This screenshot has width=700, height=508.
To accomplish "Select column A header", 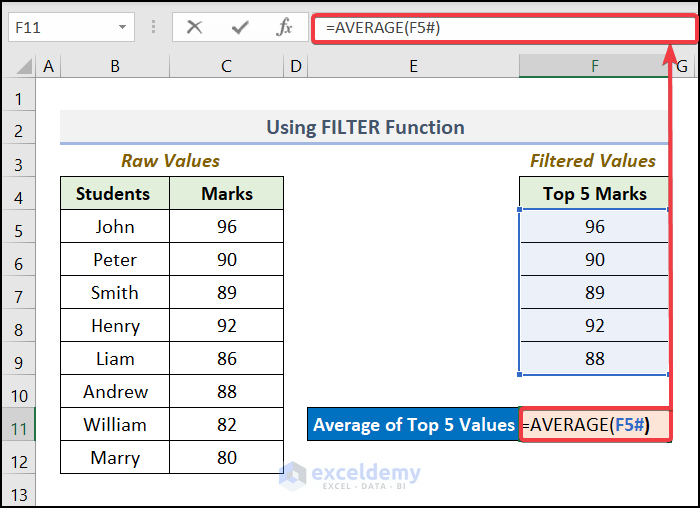I will 48,67.
